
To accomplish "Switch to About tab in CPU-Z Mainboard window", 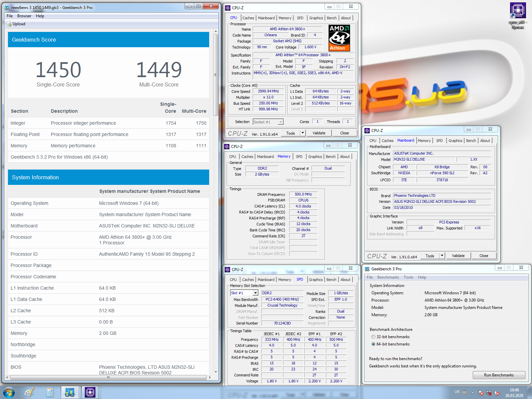I will pos(485,141).
